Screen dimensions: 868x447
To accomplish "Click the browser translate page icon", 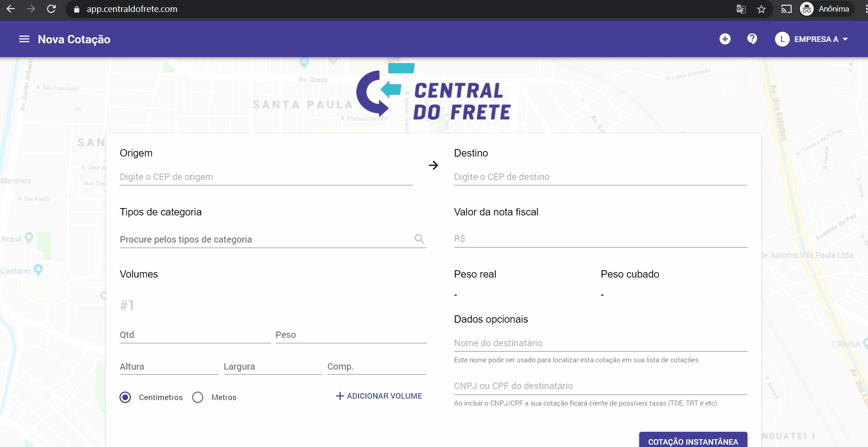I will 741,9.
